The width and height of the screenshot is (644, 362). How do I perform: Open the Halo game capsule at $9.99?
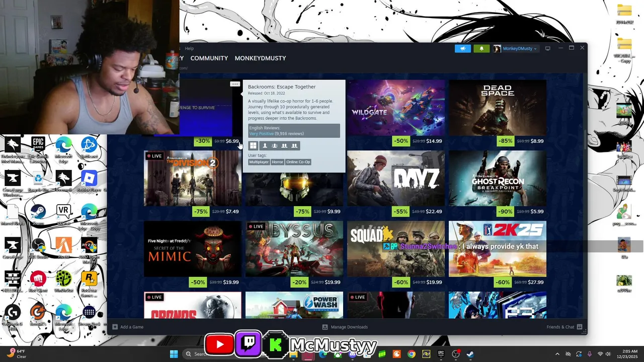(x=294, y=190)
